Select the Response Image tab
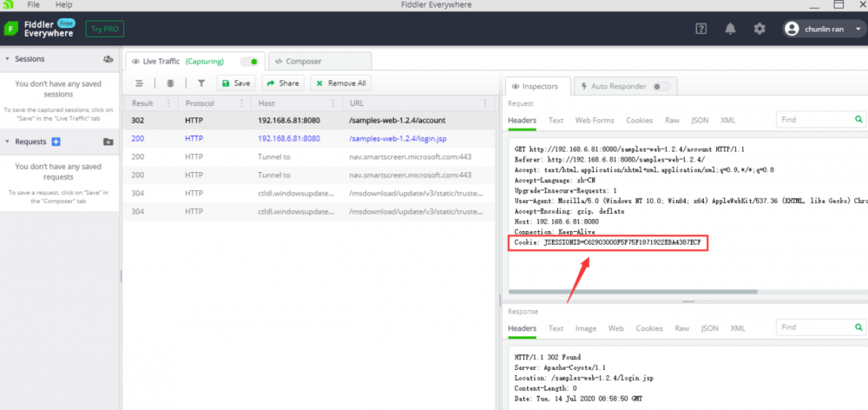 pyautogui.click(x=586, y=328)
